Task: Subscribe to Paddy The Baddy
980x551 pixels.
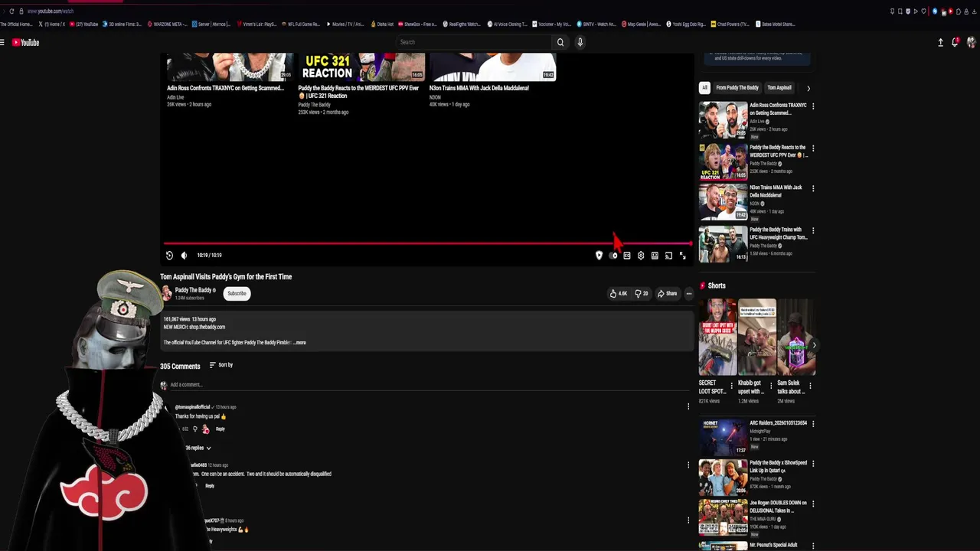Action: [x=237, y=293]
